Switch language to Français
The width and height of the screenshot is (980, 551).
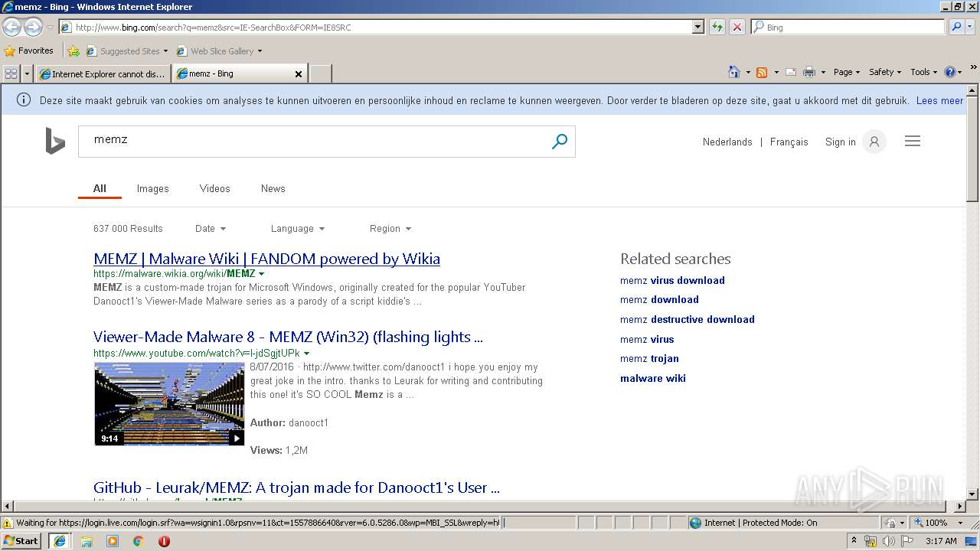[x=789, y=142]
